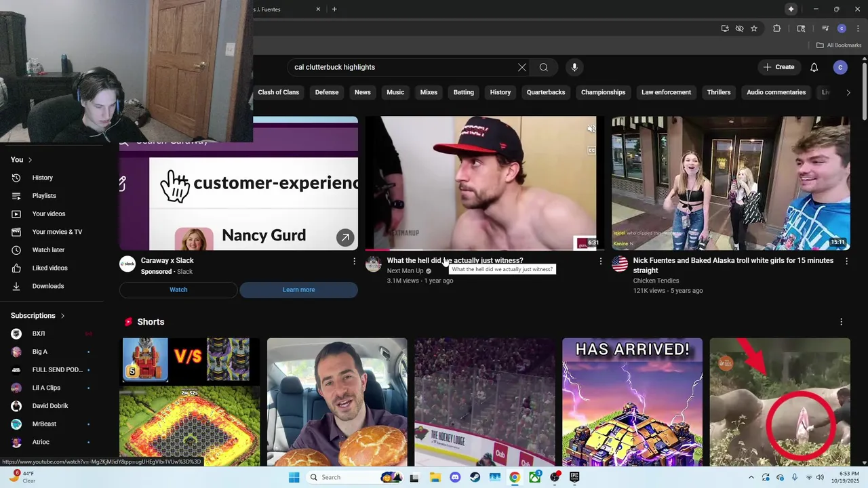Open Epic Games launcher from taskbar

[x=574, y=477]
